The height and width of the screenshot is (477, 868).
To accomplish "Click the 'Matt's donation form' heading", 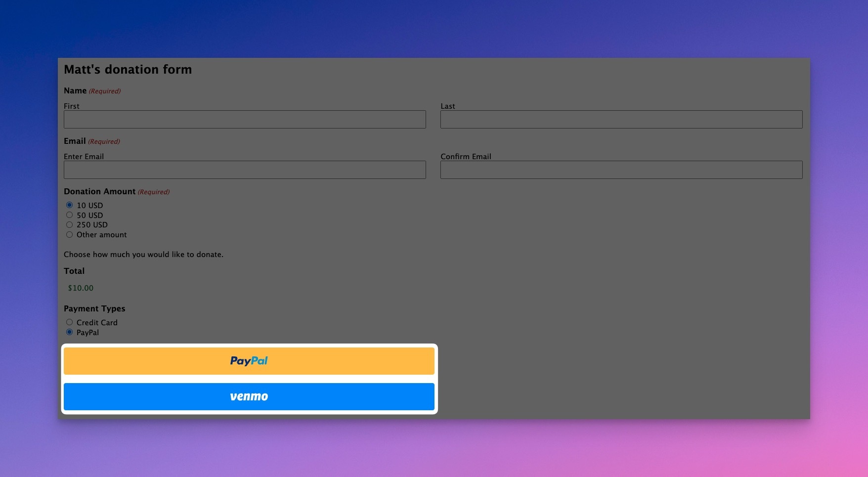I will click(128, 69).
